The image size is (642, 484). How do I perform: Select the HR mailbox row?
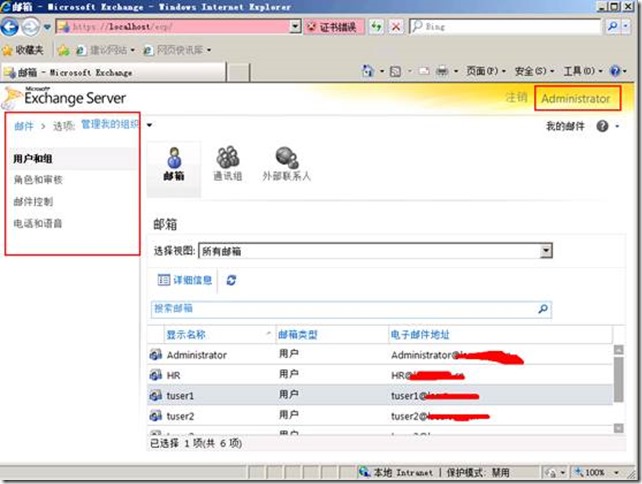click(x=380, y=375)
